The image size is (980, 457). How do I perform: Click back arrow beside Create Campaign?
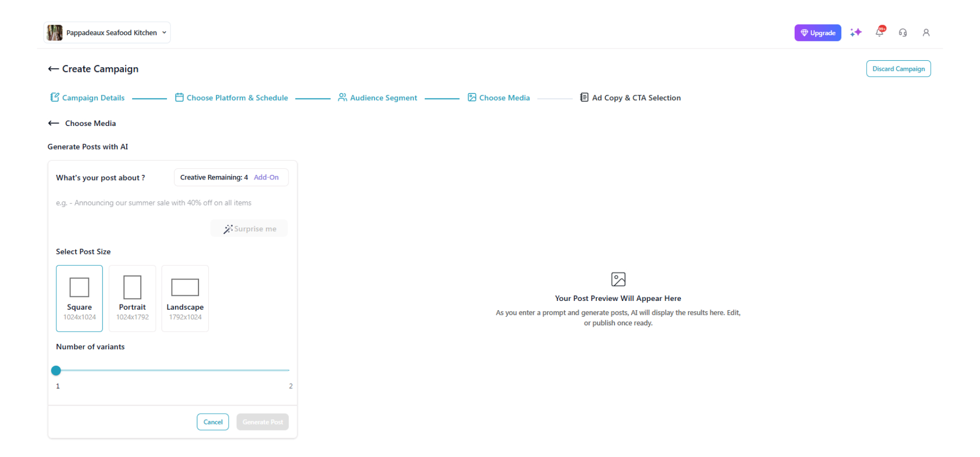point(53,69)
